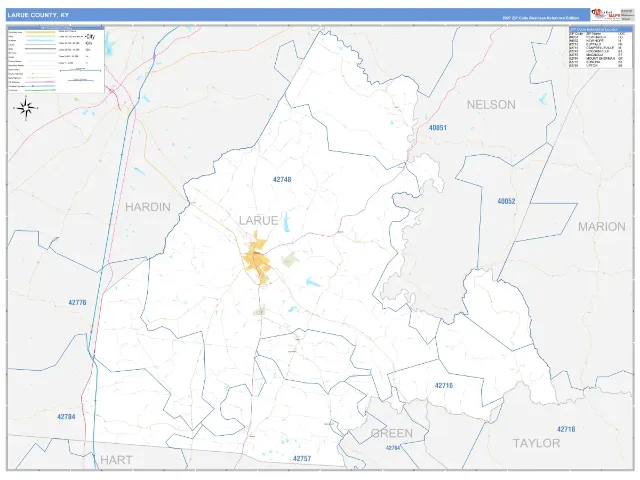Click the compass rose icon
This screenshot has height=480, width=640.
[x=26, y=108]
